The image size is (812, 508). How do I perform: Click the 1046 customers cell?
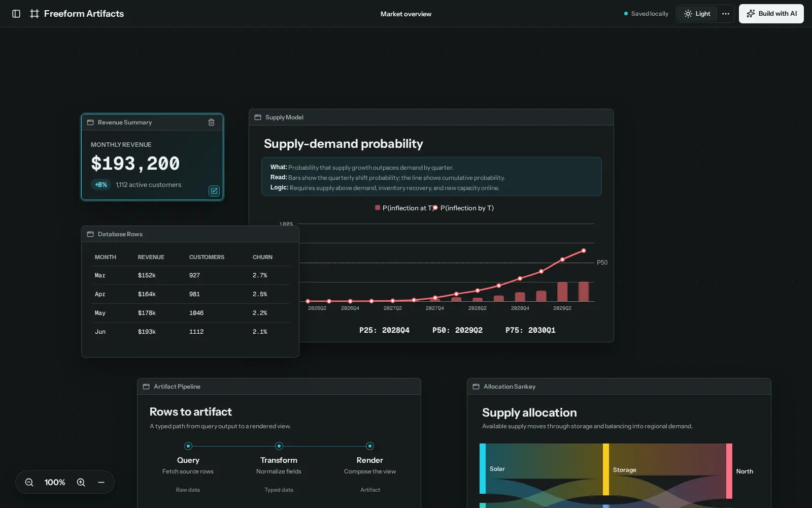[x=196, y=313]
